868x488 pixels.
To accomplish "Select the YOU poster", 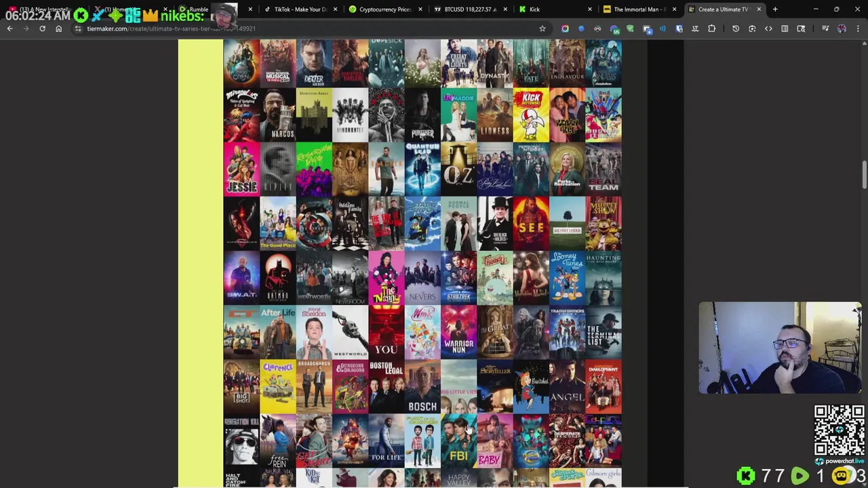I will [x=387, y=332].
